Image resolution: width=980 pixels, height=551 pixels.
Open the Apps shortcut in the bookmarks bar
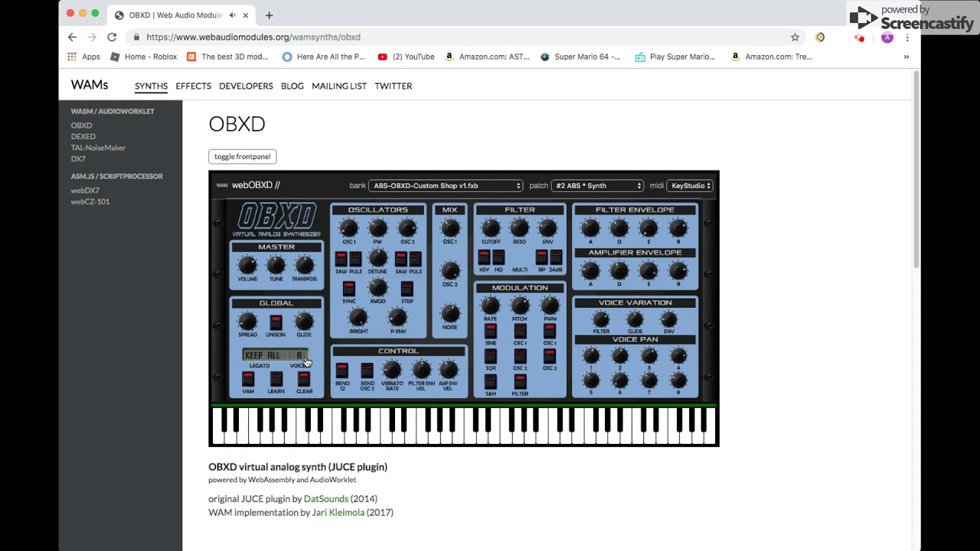(x=84, y=57)
